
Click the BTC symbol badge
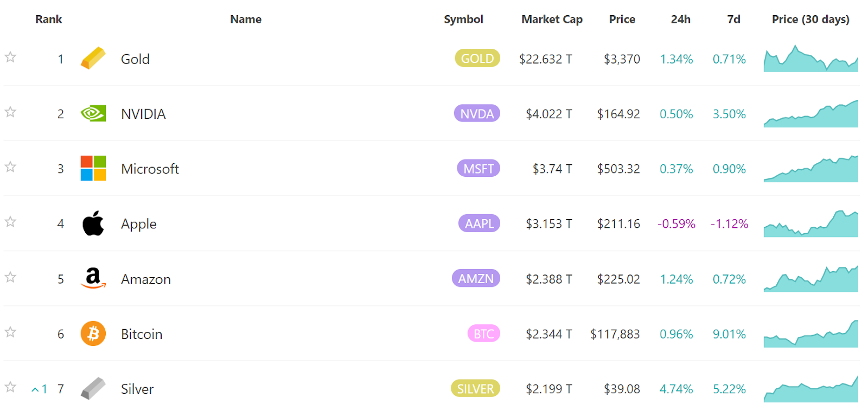[484, 334]
